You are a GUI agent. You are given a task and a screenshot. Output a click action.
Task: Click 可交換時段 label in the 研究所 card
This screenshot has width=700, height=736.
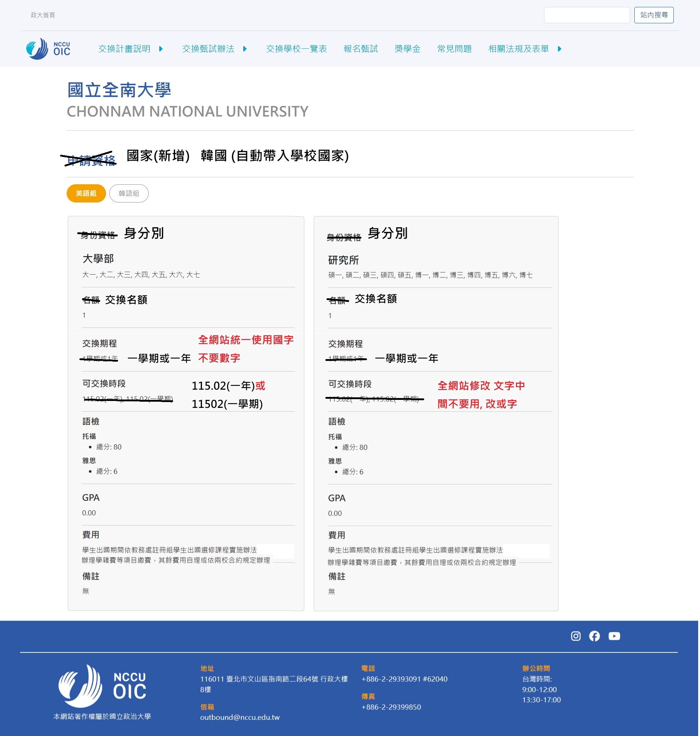(x=350, y=384)
